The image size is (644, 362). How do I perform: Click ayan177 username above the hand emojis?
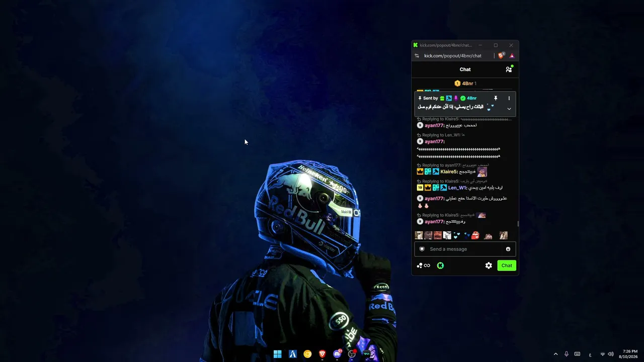435,199
